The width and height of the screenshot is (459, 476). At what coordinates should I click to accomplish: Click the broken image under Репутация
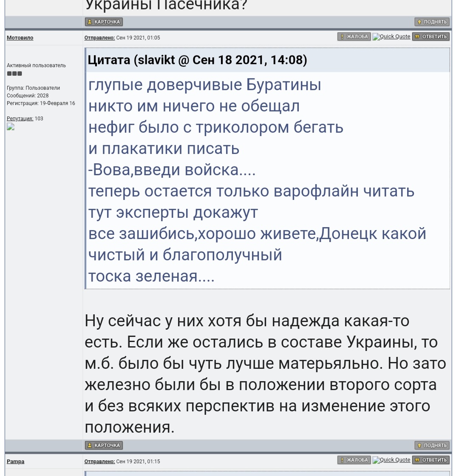[x=11, y=127]
